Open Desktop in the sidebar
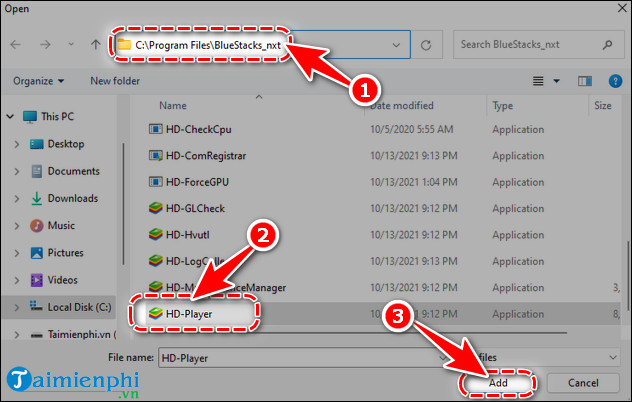 point(66,144)
